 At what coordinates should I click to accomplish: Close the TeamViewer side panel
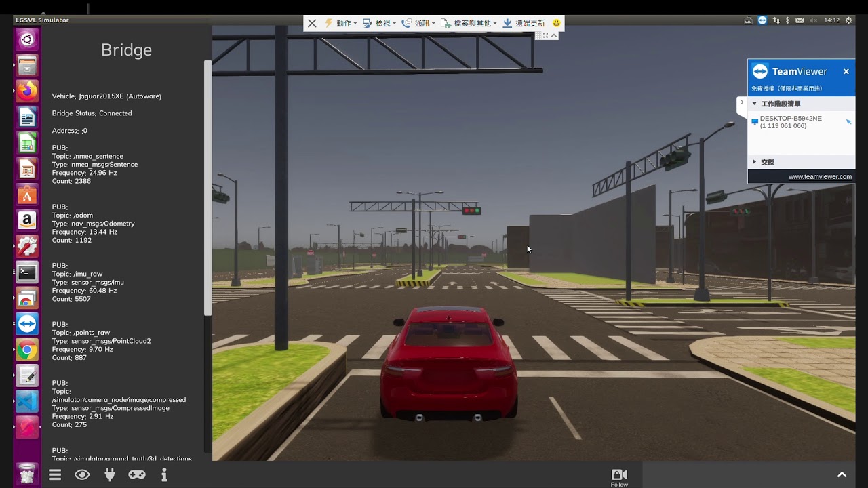click(x=846, y=71)
